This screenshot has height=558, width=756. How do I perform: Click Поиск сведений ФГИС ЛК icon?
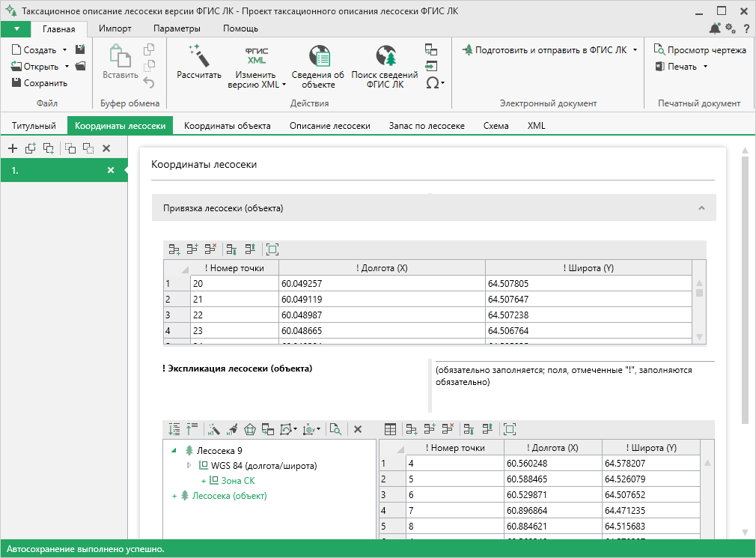tap(386, 56)
